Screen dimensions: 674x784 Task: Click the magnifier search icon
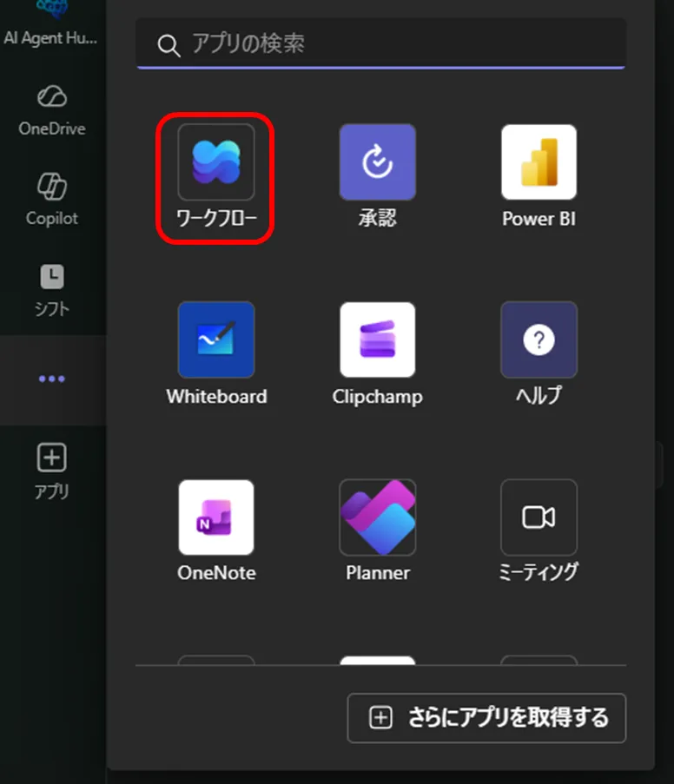tap(168, 45)
